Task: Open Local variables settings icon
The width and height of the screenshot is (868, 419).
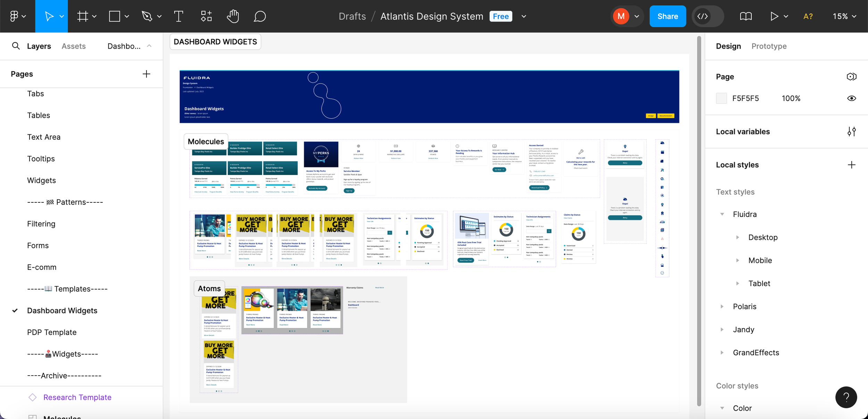Action: [x=851, y=132]
